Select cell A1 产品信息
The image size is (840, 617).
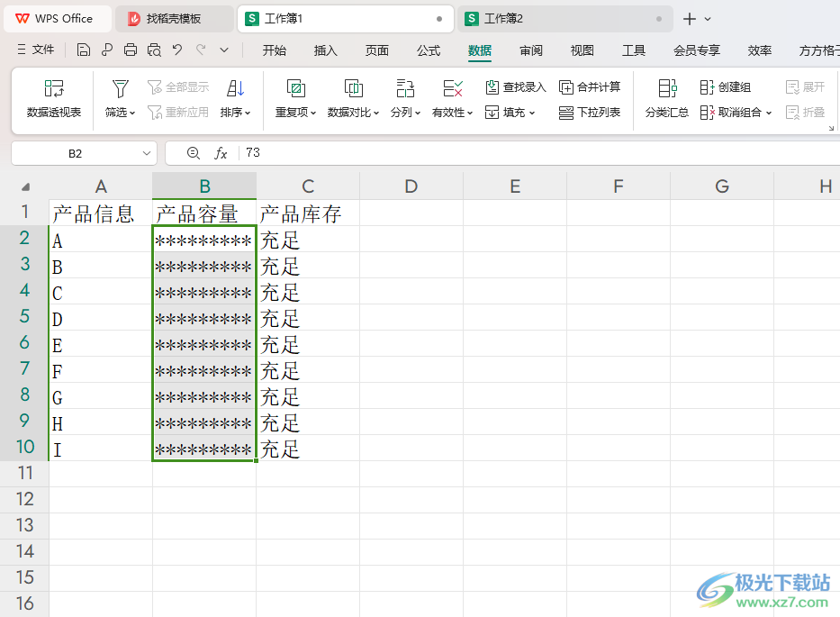pos(101,213)
